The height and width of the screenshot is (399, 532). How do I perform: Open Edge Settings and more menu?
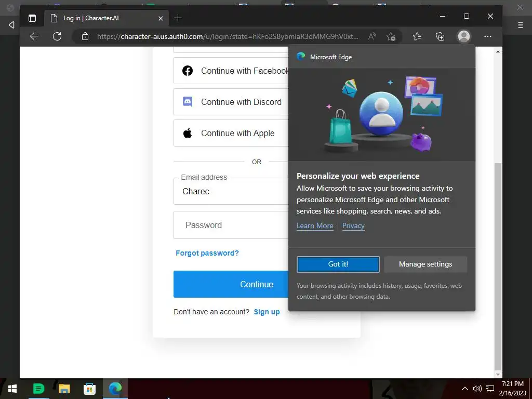pyautogui.click(x=488, y=36)
